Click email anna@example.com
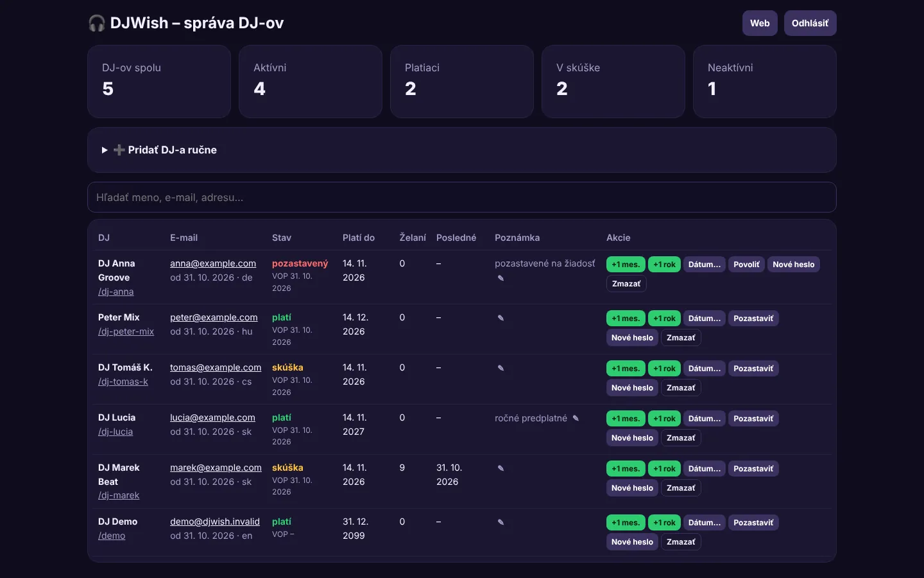924x578 pixels. (x=213, y=263)
